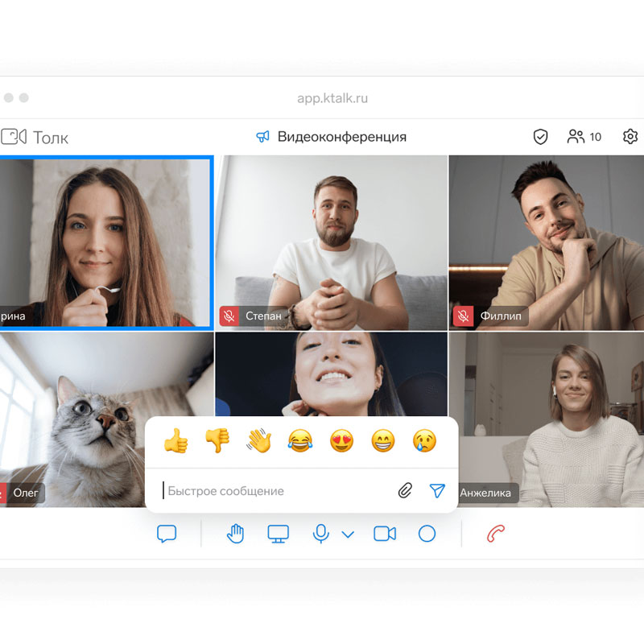
Task: Open settings gear icon
Action: pyautogui.click(x=630, y=137)
